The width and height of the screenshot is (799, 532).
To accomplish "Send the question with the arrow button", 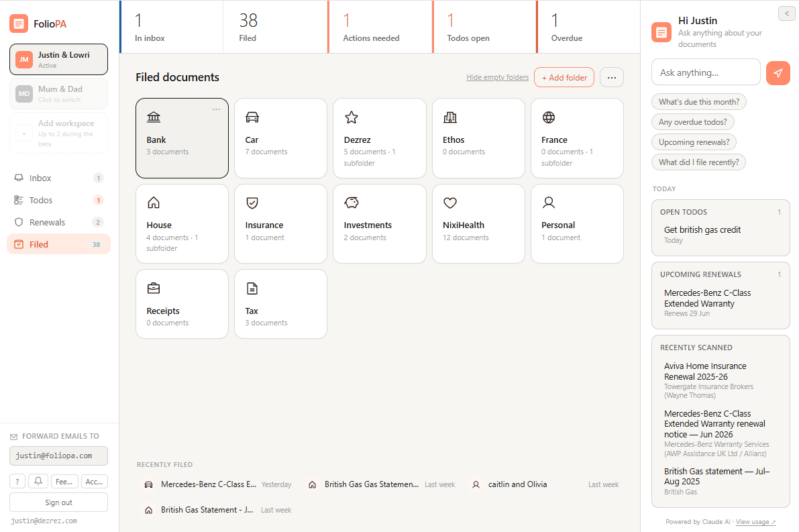I will click(x=778, y=73).
